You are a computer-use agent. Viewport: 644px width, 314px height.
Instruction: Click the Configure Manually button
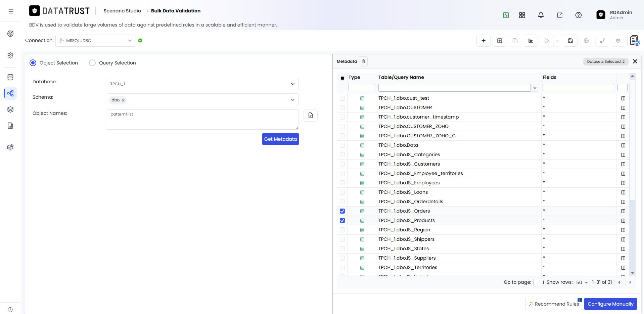pyautogui.click(x=610, y=304)
